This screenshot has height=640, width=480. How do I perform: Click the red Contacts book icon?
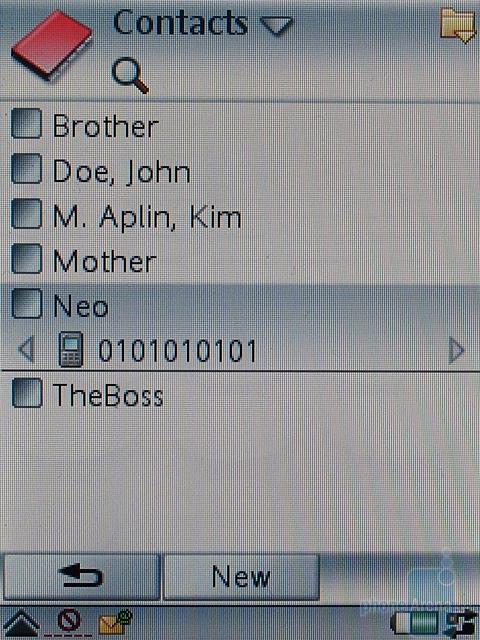coord(52,44)
